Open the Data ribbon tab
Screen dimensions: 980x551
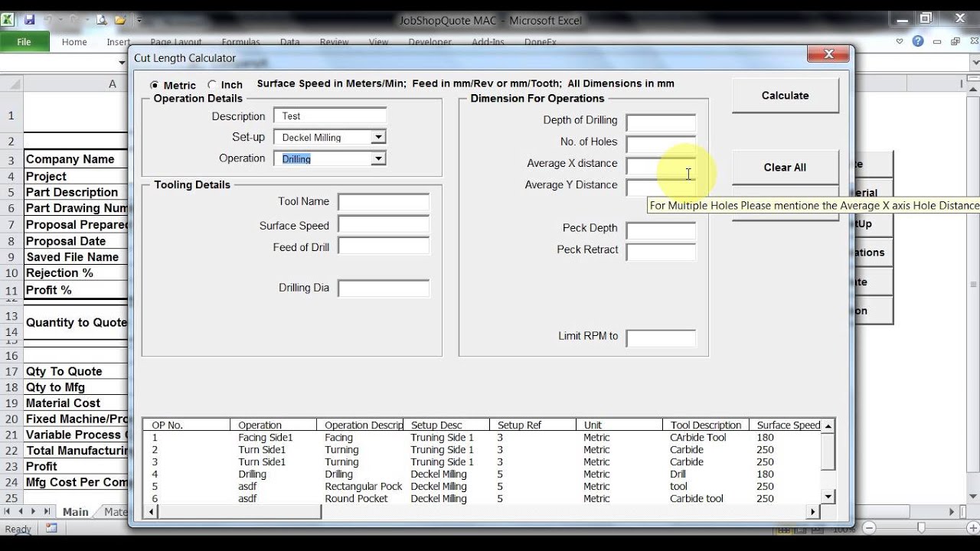(x=290, y=42)
